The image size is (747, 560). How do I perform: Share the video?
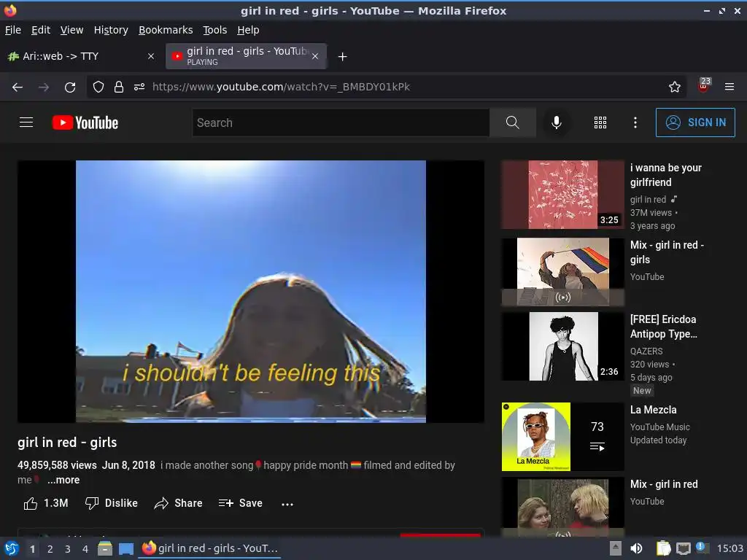pos(178,503)
